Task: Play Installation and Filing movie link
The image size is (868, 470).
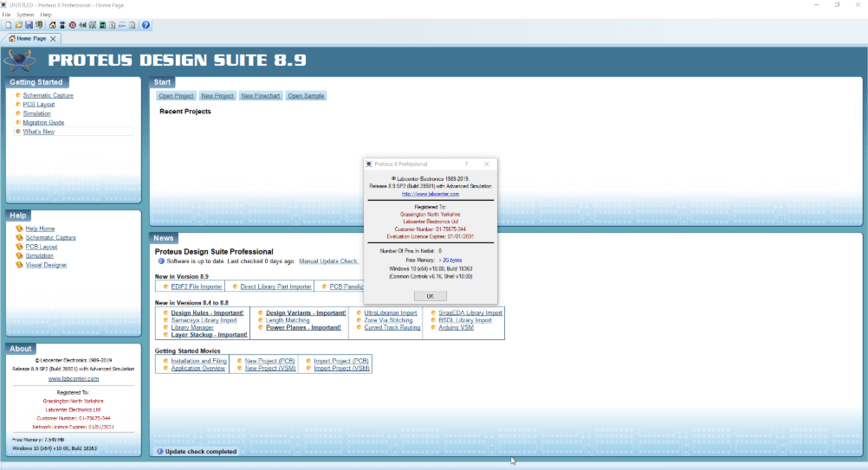Action: 198,361
